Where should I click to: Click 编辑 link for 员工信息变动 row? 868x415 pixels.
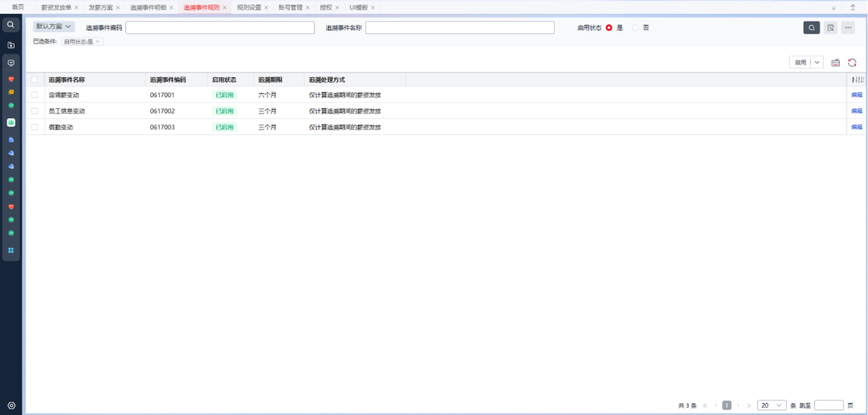click(857, 111)
